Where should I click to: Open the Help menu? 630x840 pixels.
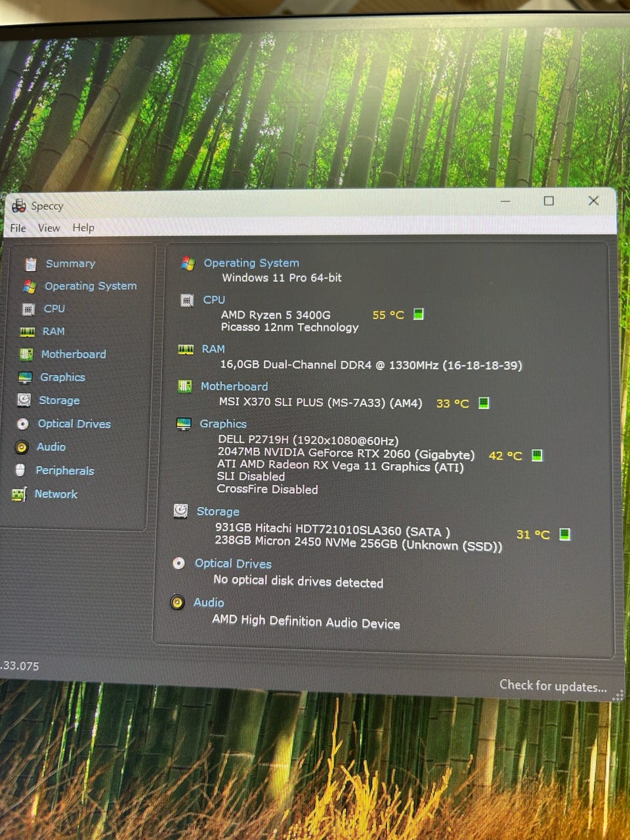pyautogui.click(x=83, y=228)
